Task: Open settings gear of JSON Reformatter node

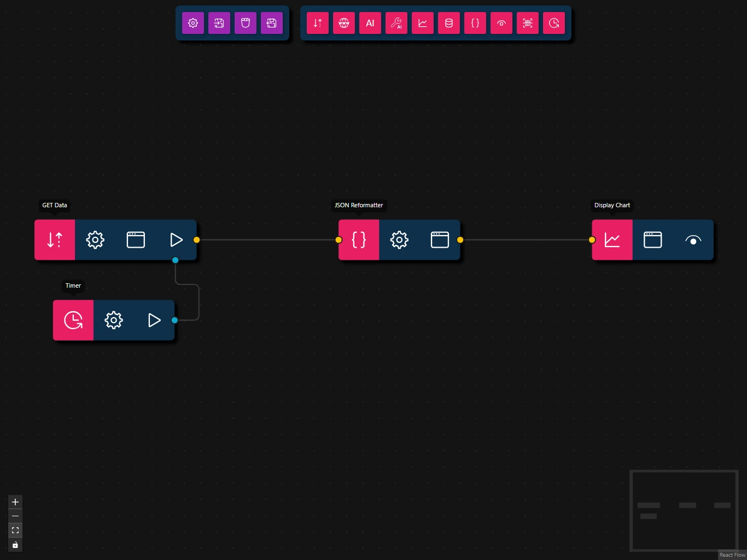Action: [399, 240]
